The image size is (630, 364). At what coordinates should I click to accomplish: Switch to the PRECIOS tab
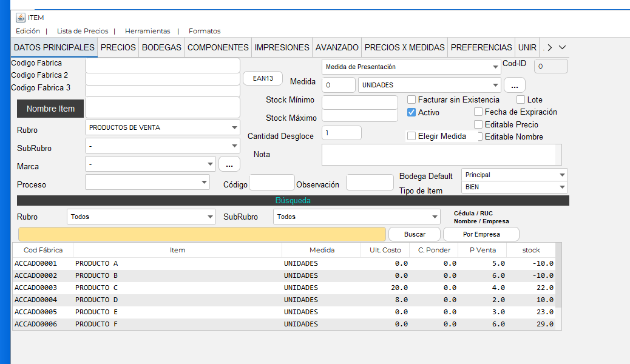coord(118,47)
